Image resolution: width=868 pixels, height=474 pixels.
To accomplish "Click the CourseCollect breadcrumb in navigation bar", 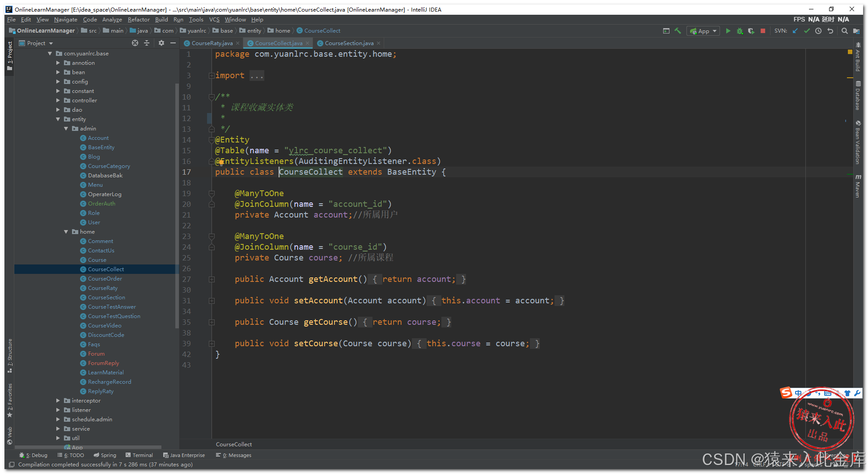I will [318, 31].
